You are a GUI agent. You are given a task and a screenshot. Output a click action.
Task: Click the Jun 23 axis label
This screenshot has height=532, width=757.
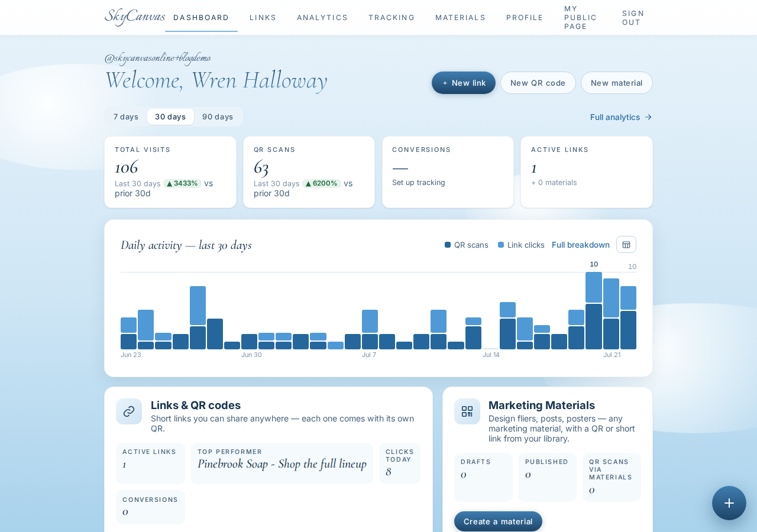[131, 355]
